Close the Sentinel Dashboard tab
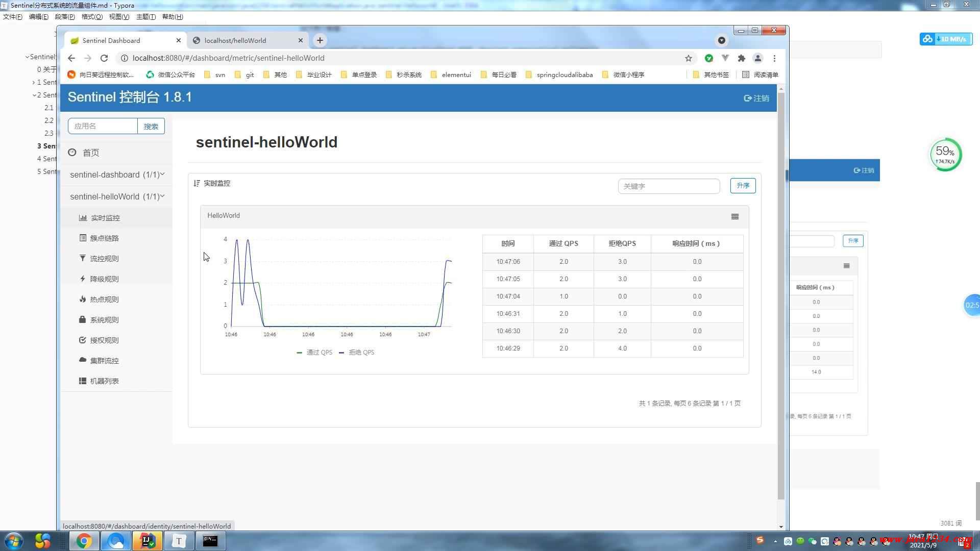This screenshot has width=980, height=551. [179, 40]
